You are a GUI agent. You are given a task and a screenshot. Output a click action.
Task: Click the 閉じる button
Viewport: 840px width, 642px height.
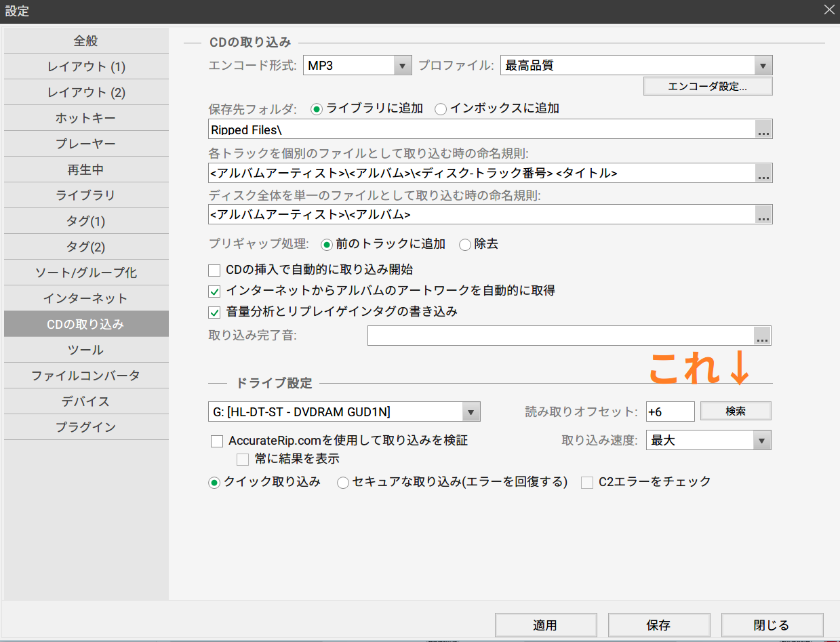(x=772, y=625)
